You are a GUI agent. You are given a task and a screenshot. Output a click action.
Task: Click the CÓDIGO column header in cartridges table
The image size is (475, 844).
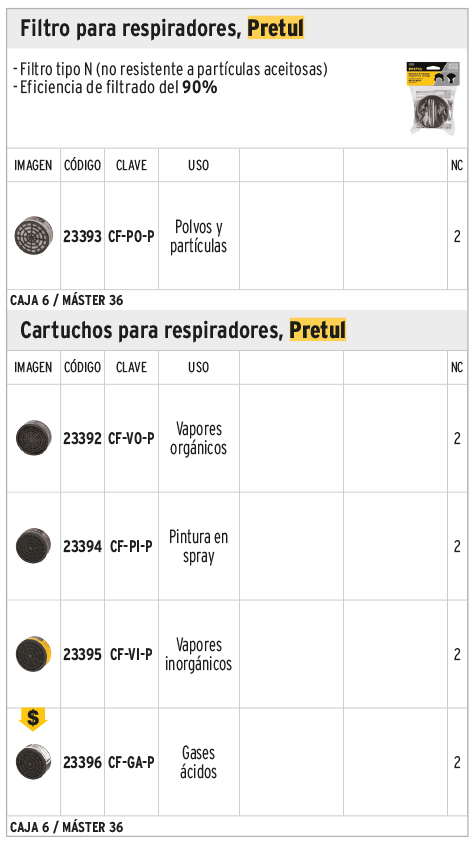[x=82, y=367]
